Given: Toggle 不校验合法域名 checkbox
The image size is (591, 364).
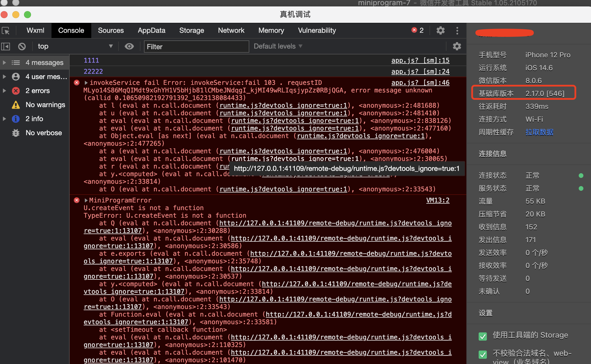Looking at the screenshot, I should 483,354.
